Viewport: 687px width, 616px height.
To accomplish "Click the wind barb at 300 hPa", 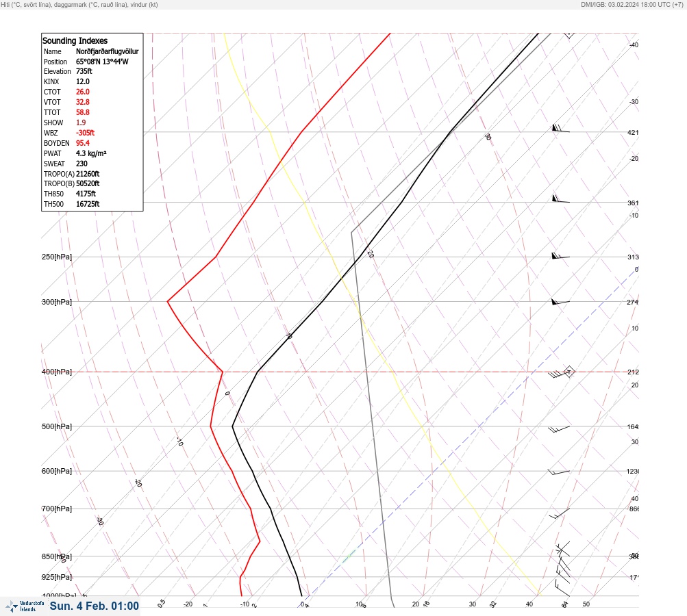I will click(560, 302).
